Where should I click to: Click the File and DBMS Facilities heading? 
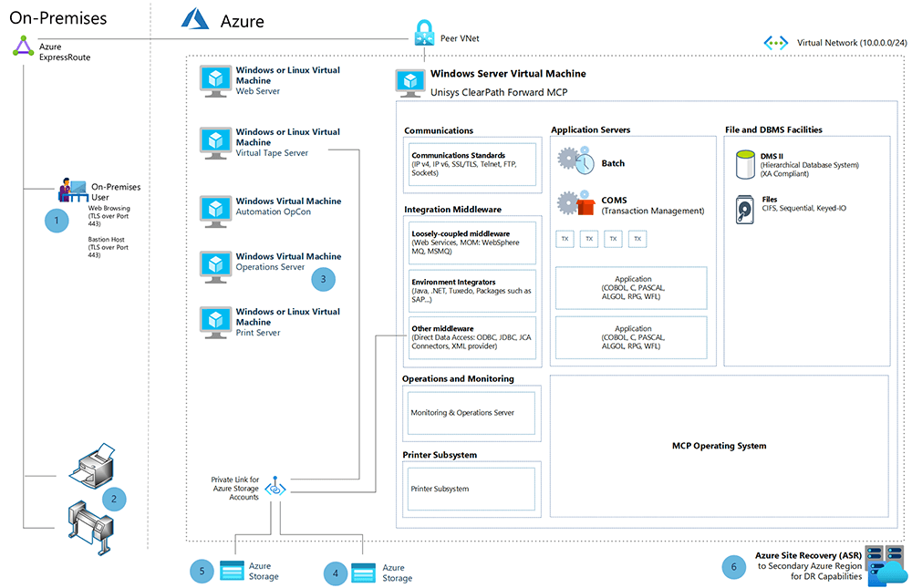[x=773, y=129]
